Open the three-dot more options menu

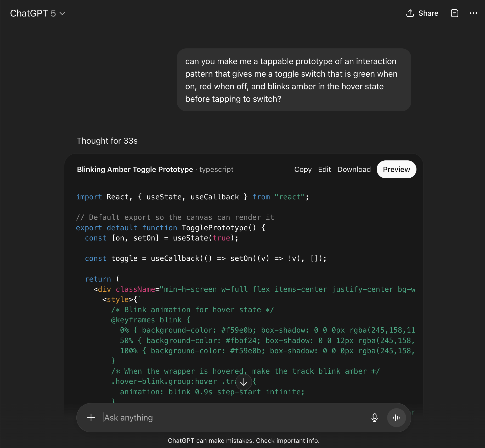coord(473,13)
